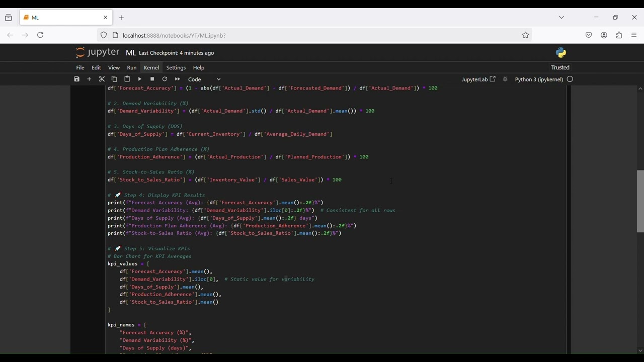644x362 pixels.
Task: Click the '# 5. Stock-to-Sales Ratio (%)' comment
Action: (x=151, y=172)
